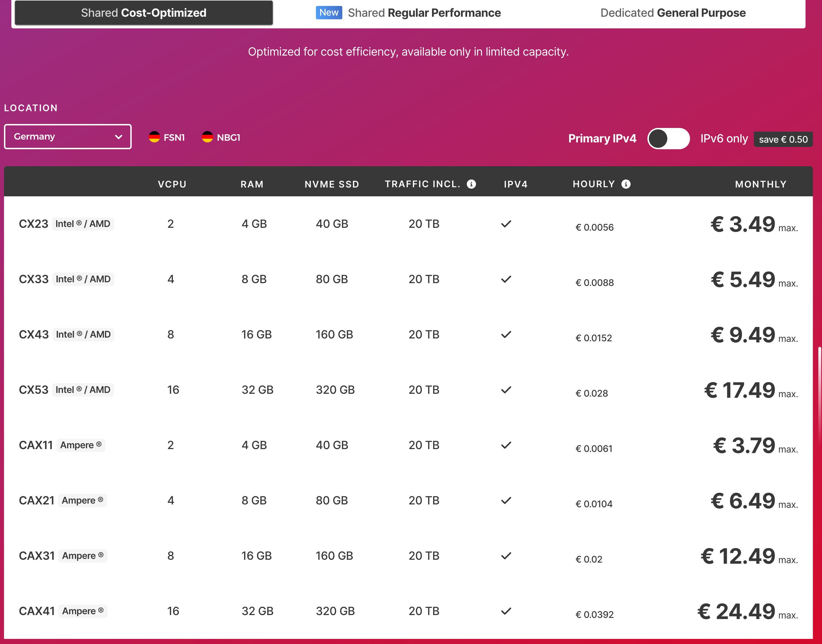This screenshot has height=644, width=822.
Task: Click the € 0.0056 hourly price
Action: coord(595,228)
